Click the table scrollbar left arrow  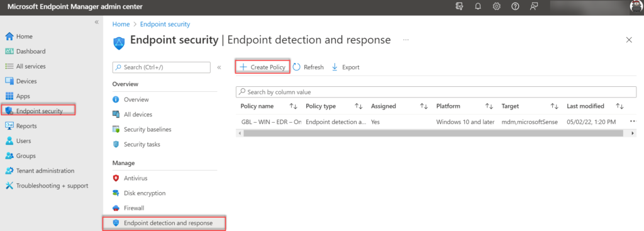[x=239, y=133]
